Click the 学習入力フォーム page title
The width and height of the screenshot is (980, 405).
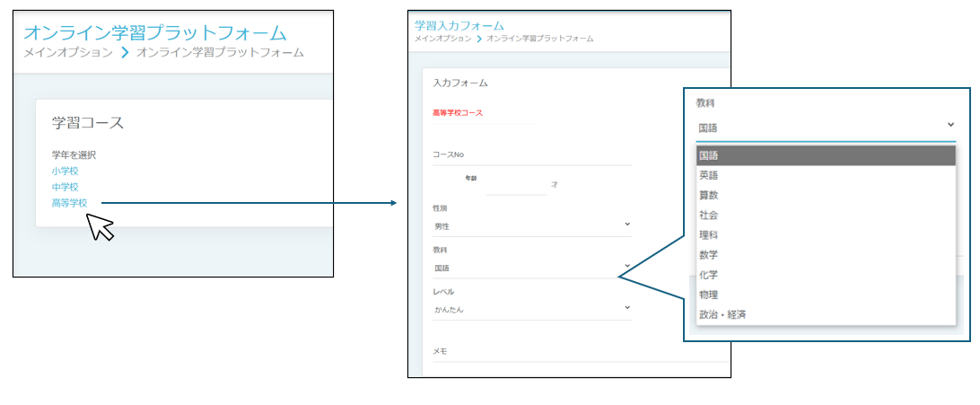pyautogui.click(x=459, y=26)
